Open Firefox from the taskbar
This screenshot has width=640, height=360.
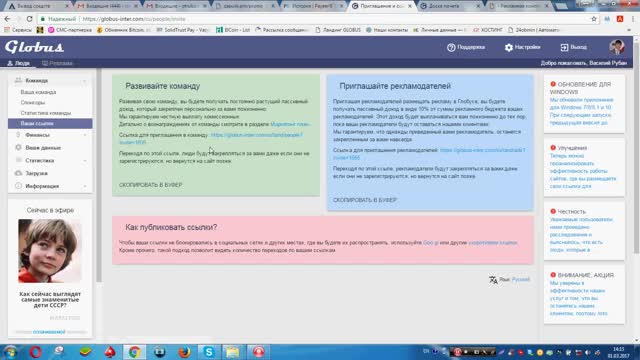[184, 352]
